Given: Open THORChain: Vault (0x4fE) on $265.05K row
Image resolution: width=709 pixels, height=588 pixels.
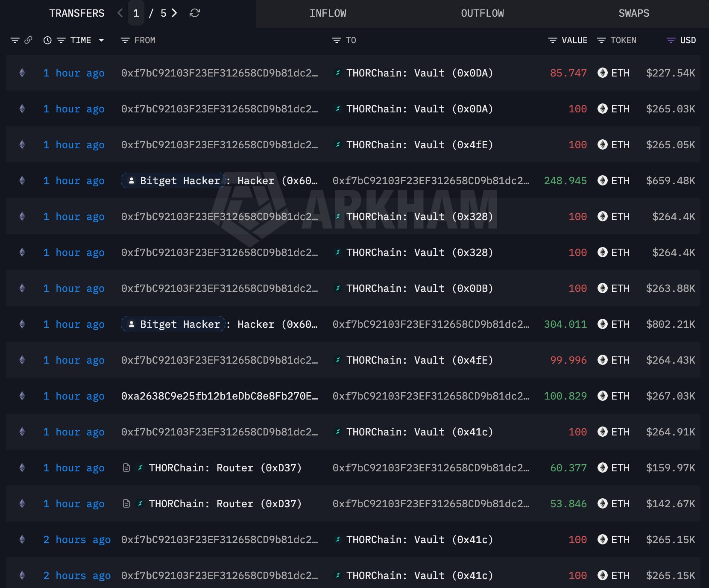Looking at the screenshot, I should [x=419, y=144].
